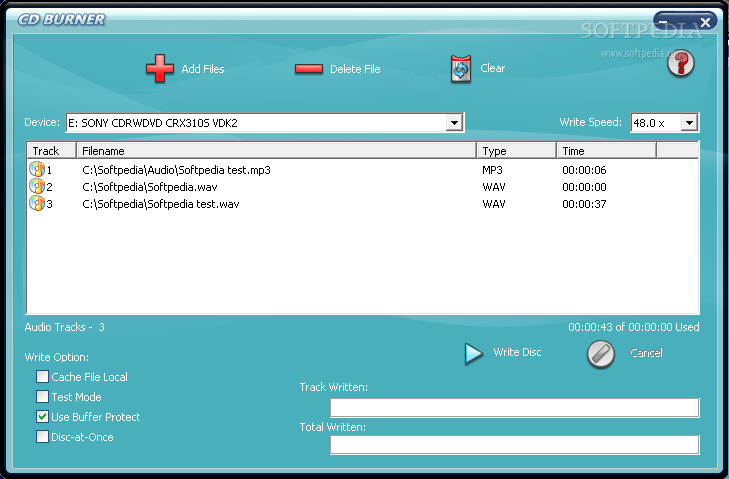Image resolution: width=729 pixels, height=479 pixels.
Task: Click the gray Cancel circle icon
Action: click(x=601, y=354)
